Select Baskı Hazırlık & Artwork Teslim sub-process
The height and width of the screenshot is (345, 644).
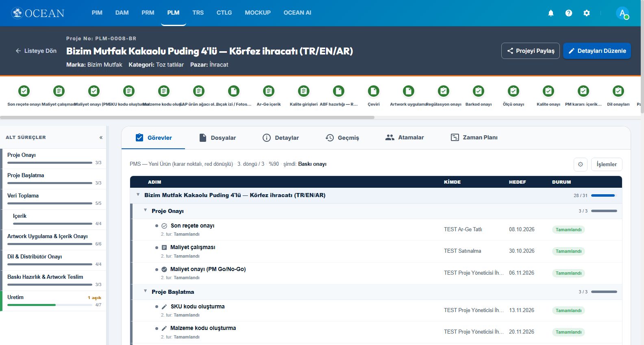pyautogui.click(x=54, y=280)
